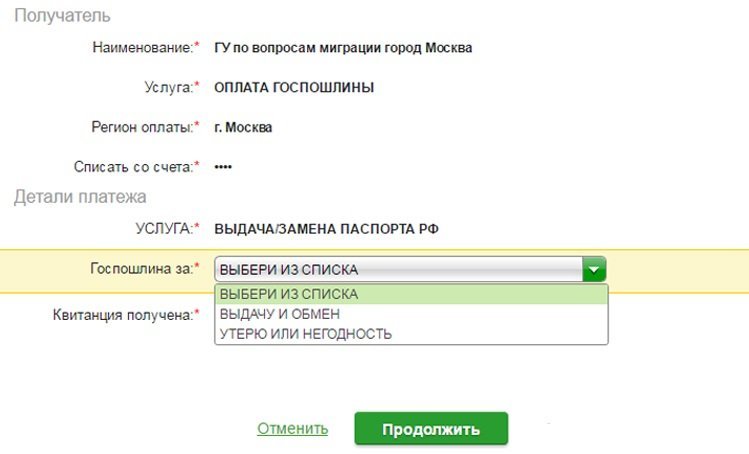
Task: Choose 'ВЫДАЧУ И ОБМЕН' from the list
Action: (410, 314)
